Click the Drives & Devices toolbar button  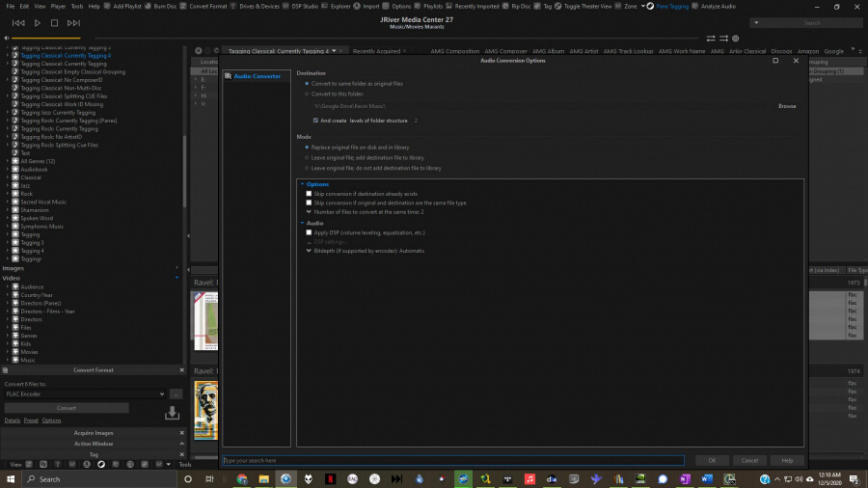click(x=255, y=6)
